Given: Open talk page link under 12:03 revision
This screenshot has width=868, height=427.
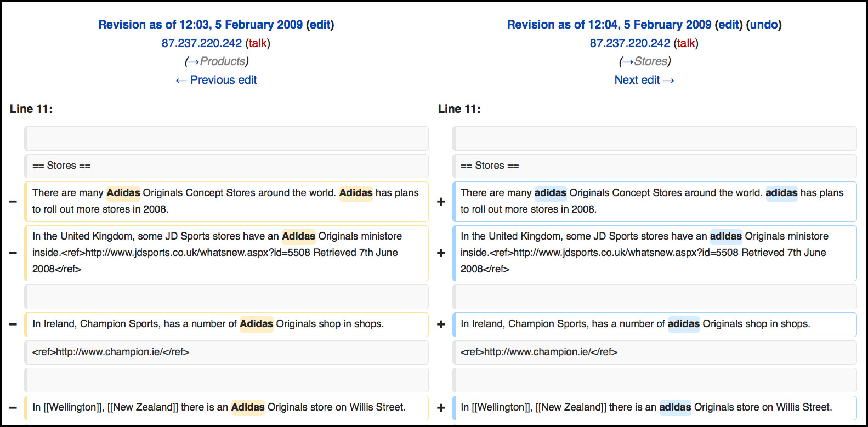Looking at the screenshot, I should tap(258, 43).
